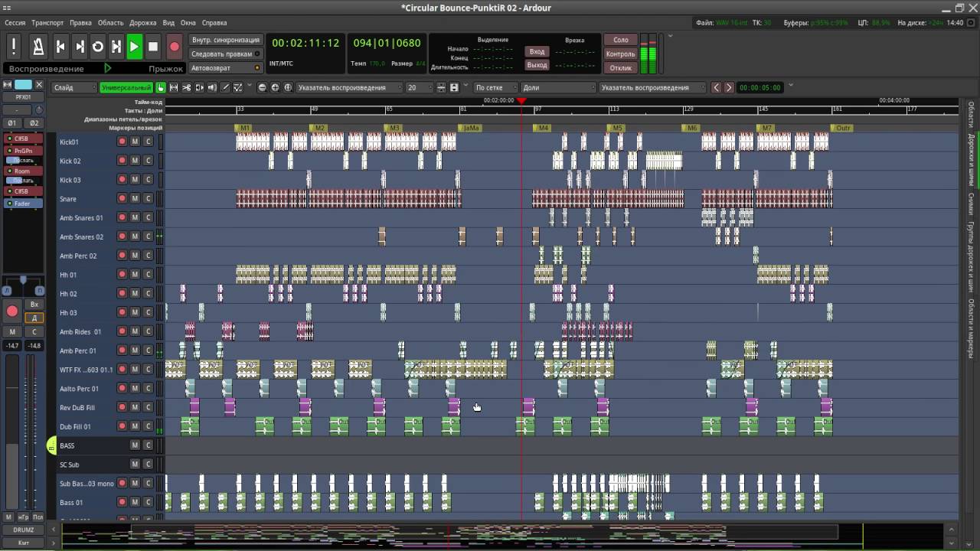This screenshot has width=980, height=551.
Task: Click the panic exclamation-mark button
Action: (14, 47)
